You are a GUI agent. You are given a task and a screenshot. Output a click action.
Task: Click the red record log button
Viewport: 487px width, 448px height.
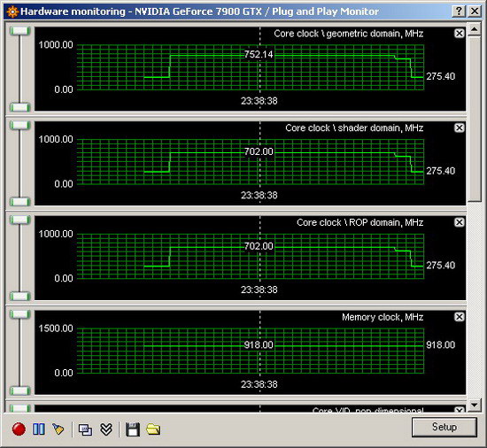[x=19, y=429]
